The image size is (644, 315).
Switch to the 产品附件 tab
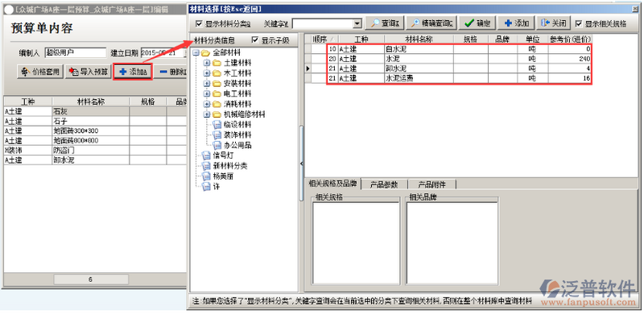click(x=431, y=184)
